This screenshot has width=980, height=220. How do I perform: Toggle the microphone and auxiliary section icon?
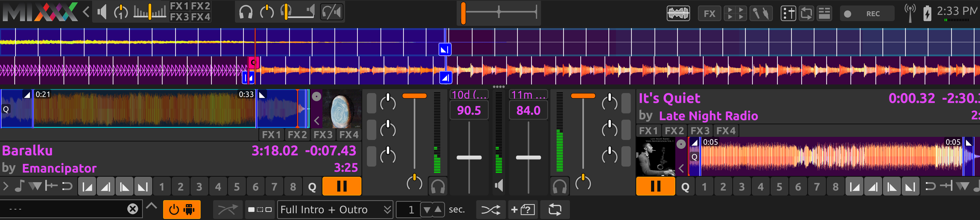[760, 14]
